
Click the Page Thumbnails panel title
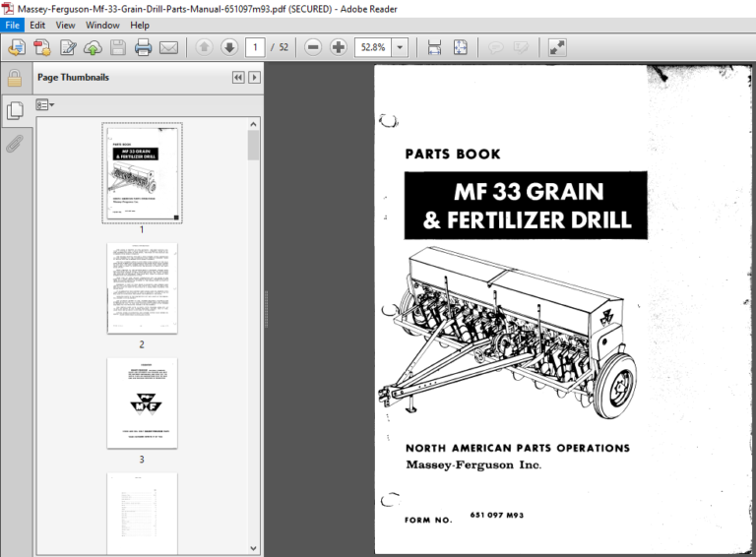(x=73, y=77)
